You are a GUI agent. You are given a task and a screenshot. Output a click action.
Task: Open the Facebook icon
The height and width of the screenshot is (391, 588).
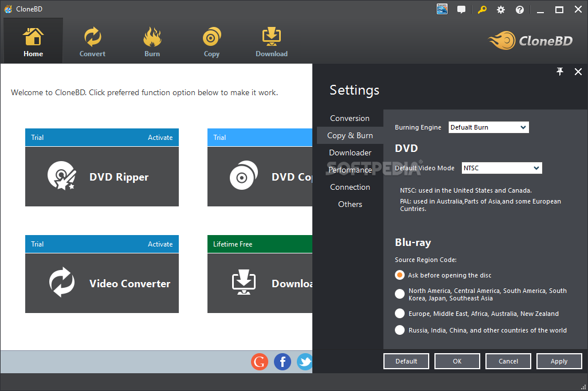pos(283,362)
